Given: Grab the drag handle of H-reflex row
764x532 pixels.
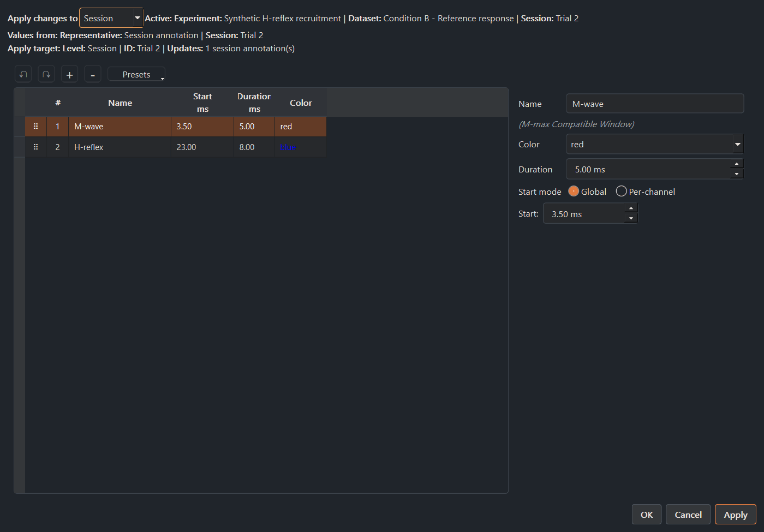Looking at the screenshot, I should point(36,147).
